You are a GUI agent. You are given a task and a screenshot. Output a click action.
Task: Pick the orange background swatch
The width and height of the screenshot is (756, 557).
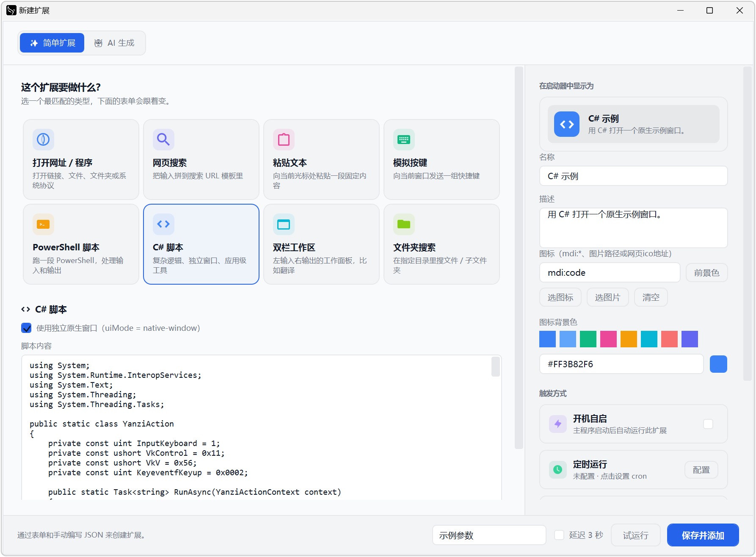tap(629, 339)
